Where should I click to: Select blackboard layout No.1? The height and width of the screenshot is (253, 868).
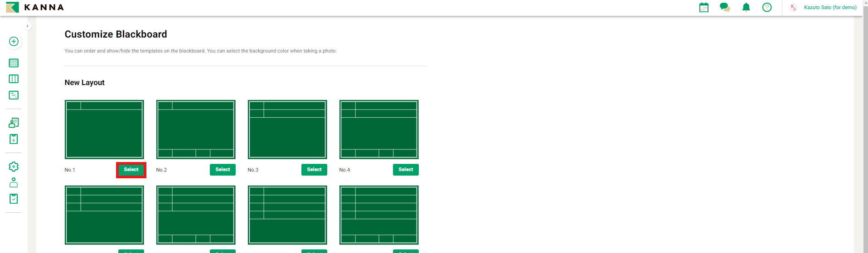131,170
